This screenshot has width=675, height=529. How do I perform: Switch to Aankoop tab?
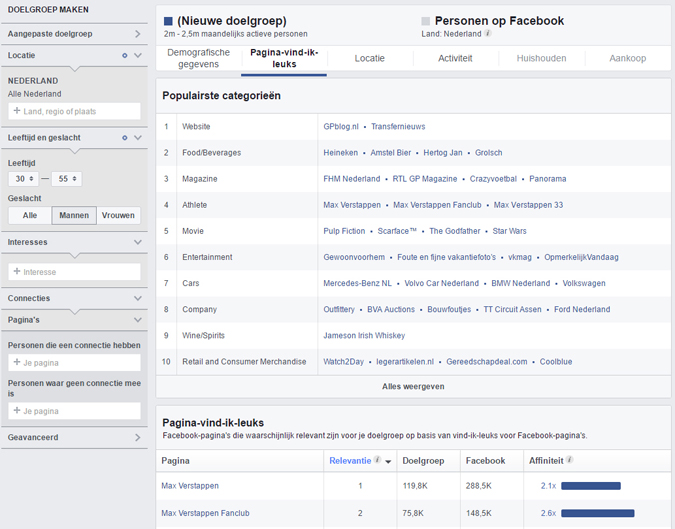point(628,58)
